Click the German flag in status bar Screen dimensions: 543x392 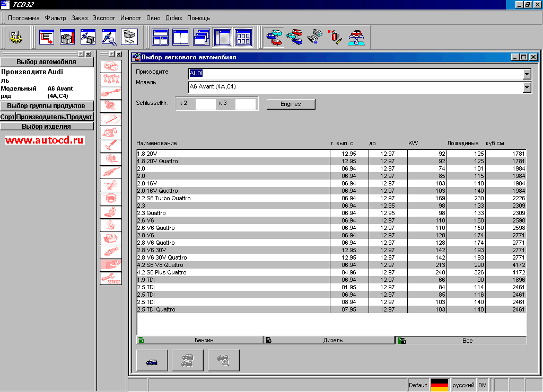(440, 385)
